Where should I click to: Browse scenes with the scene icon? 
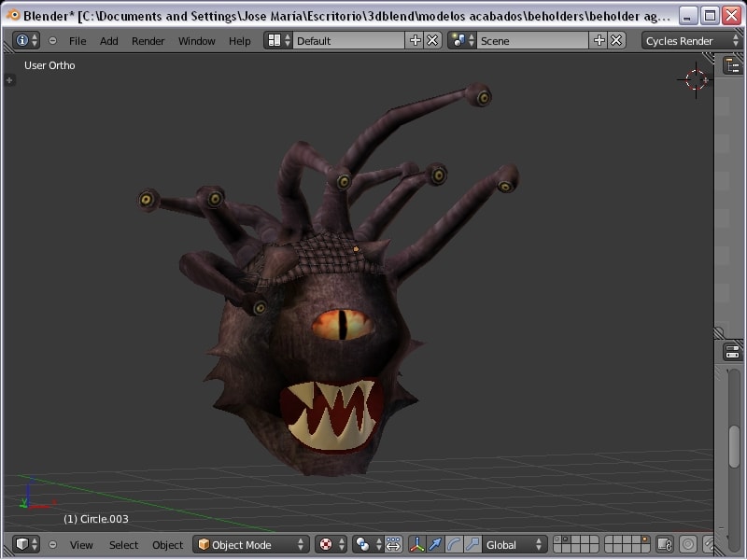[462, 40]
